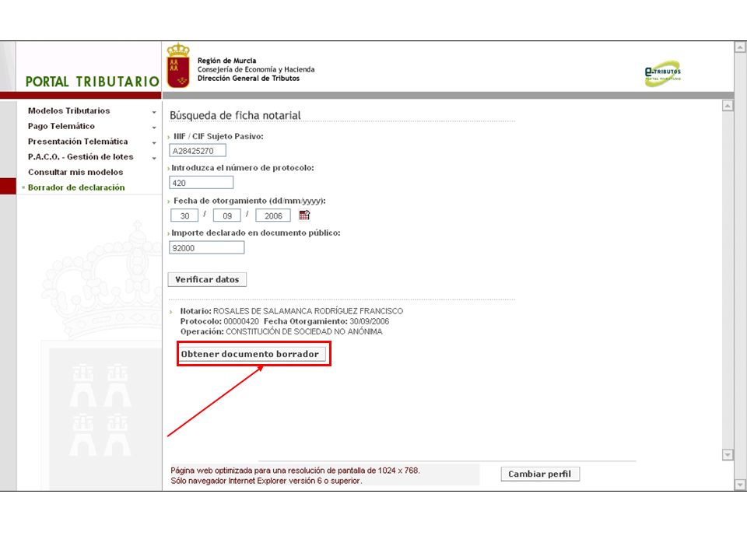Open P.A.C.O. - Gestión de lotes item

80,156
